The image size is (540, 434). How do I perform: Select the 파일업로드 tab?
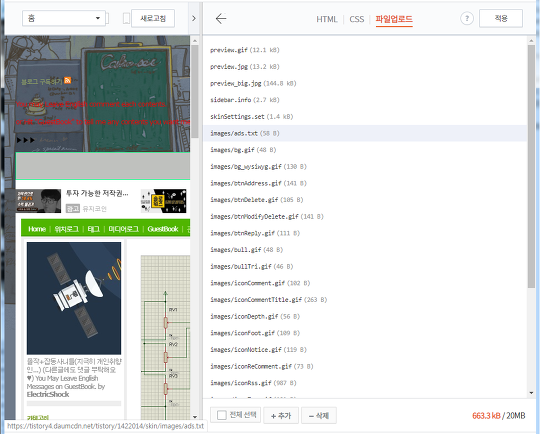(x=394, y=19)
